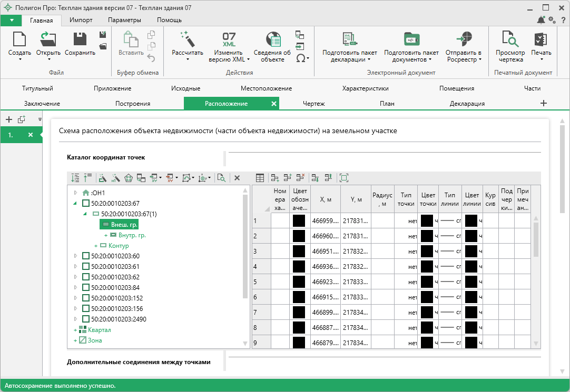
Task: Expand the 50:20:0010203:60 tree node
Action: [x=76, y=256]
